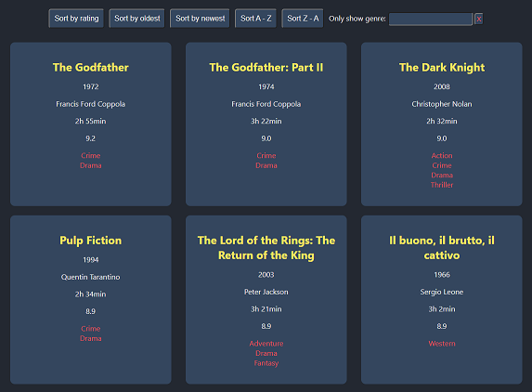
Task: Select Crime genre on The Dark Knight
Action: (x=442, y=165)
